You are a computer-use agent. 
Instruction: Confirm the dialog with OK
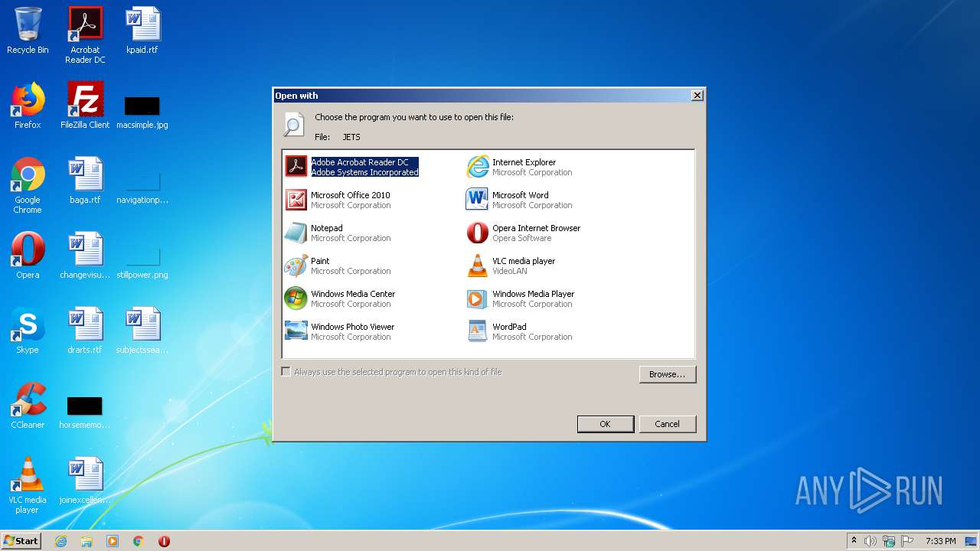coord(605,424)
